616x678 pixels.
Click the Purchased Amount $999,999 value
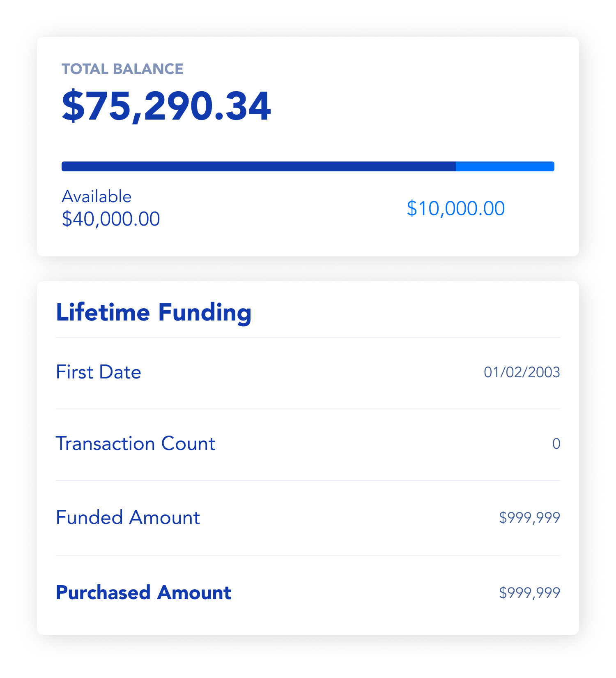529,593
